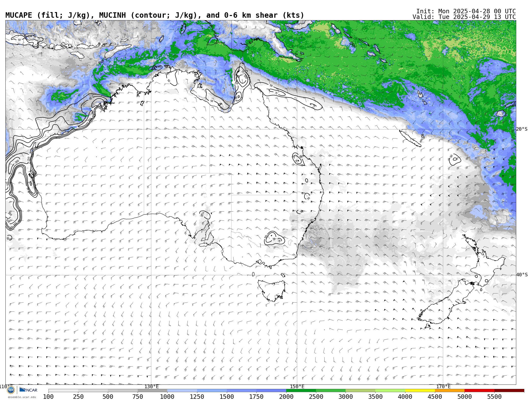Click the 750 colorbar value label

pos(138,397)
